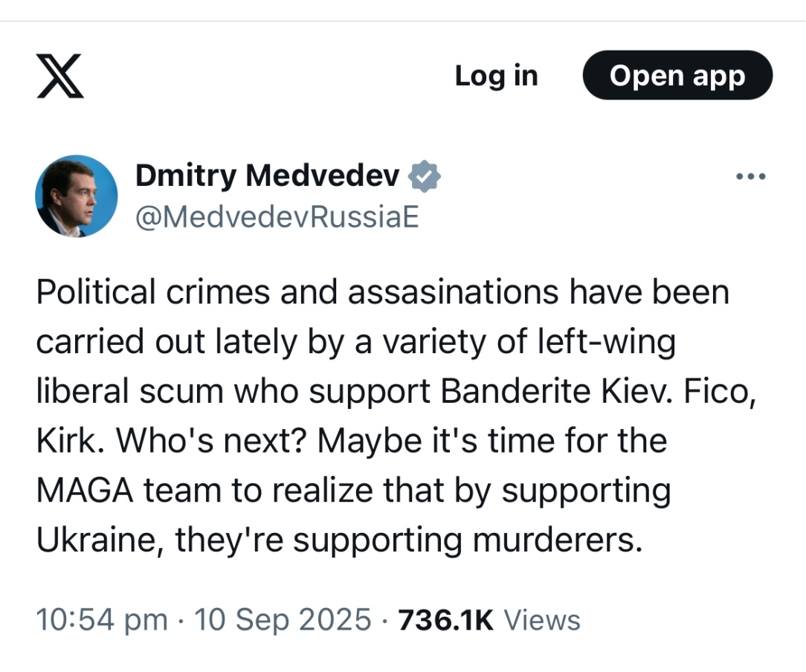
Task: Click the Views label
Action: point(542,619)
